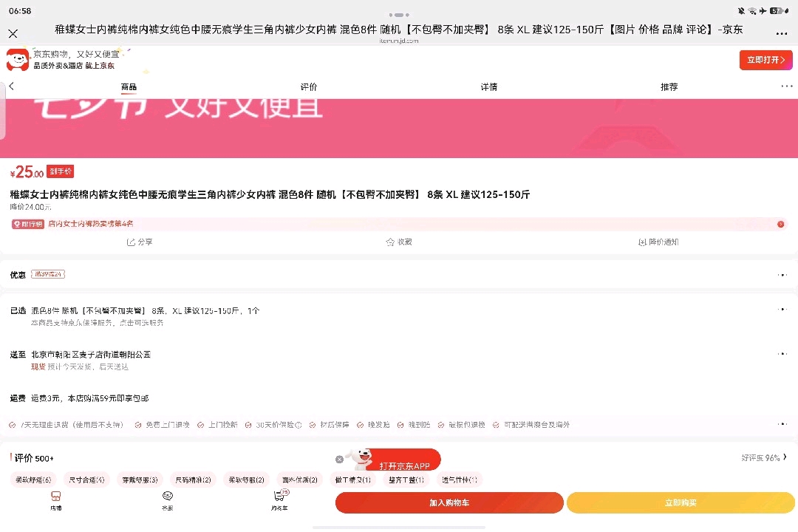Open the 店内女士内裤热卖榜第4名 ranking link
The image size is (798, 532).
click(x=91, y=224)
